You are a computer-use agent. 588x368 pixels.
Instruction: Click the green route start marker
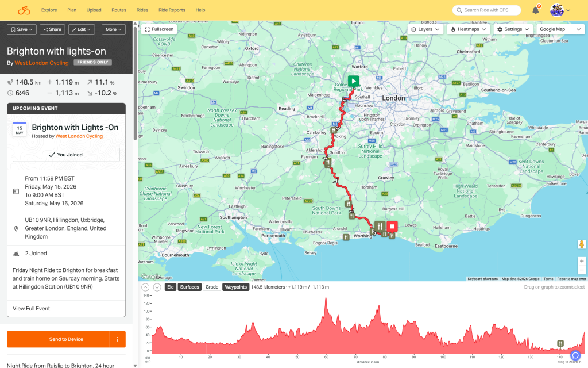coord(353,82)
